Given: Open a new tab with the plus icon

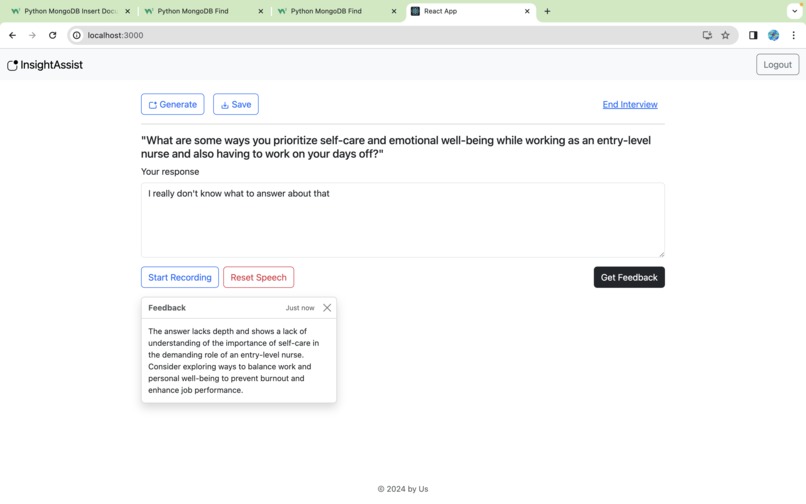Looking at the screenshot, I should pos(547,11).
